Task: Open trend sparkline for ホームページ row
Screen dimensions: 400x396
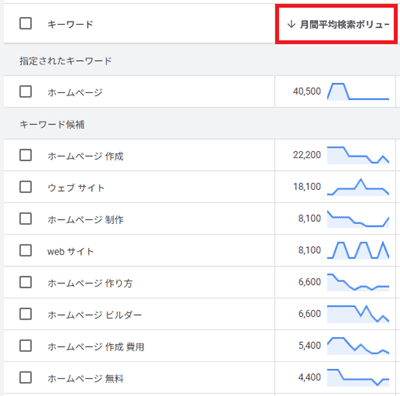Action: (358, 91)
